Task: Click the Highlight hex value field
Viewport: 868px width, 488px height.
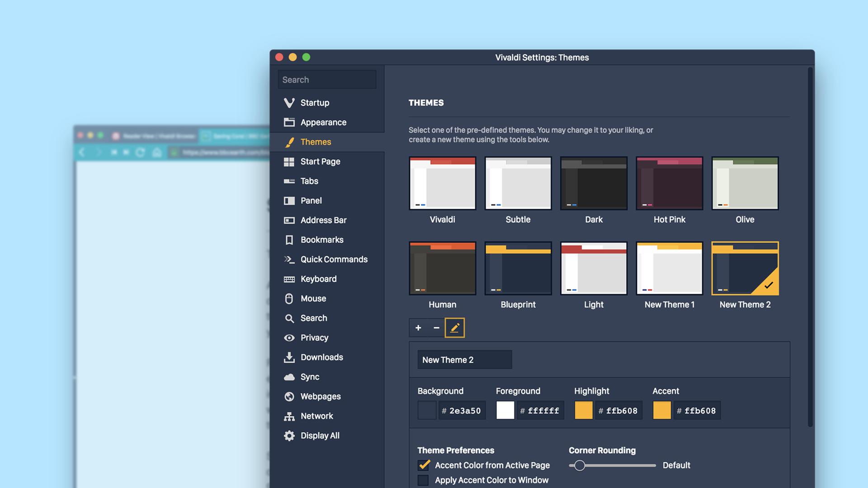Action: 618,410
